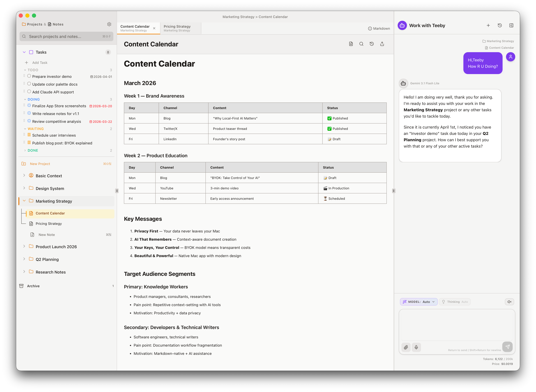Toggle status of Review competitive analysis
The width and height of the screenshot is (536, 392).
click(29, 121)
